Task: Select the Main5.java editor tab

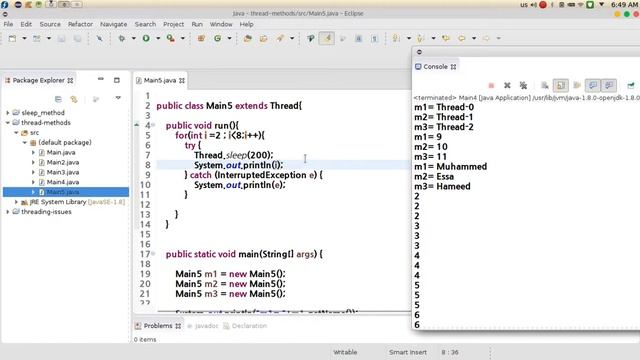Action: pos(160,80)
